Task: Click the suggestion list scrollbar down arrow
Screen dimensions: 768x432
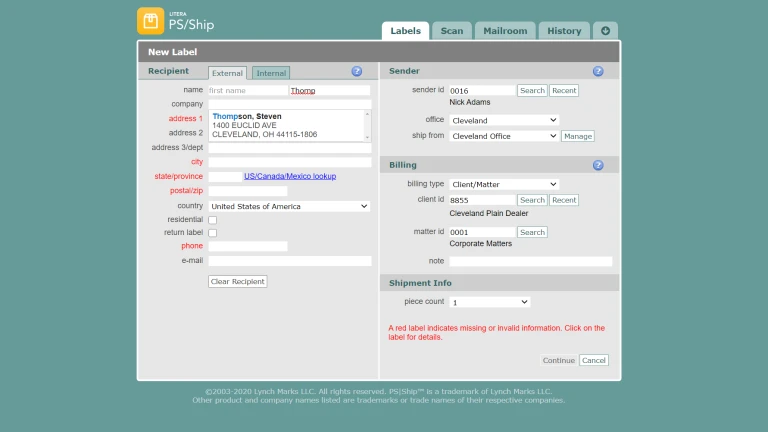Action: [x=367, y=138]
